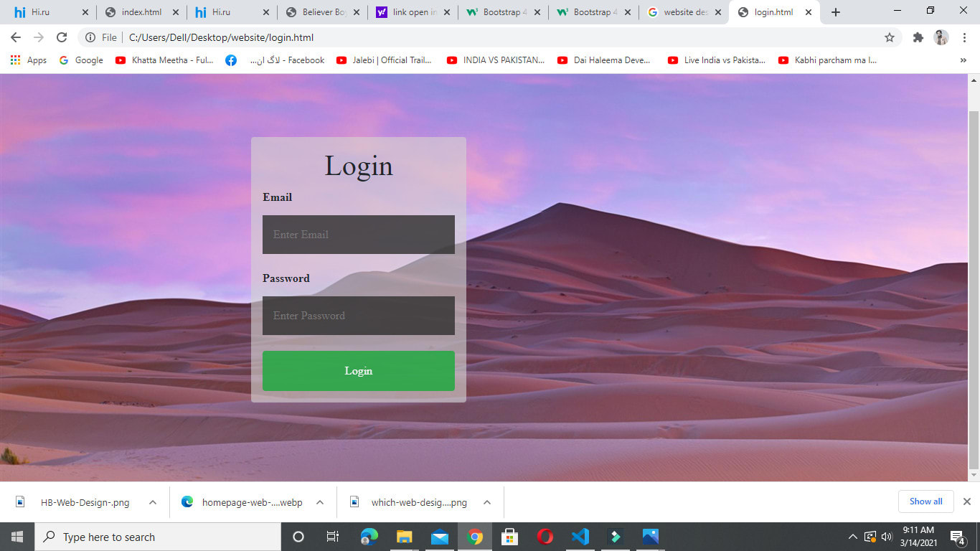
Task: Close the website des tab
Action: click(718, 12)
